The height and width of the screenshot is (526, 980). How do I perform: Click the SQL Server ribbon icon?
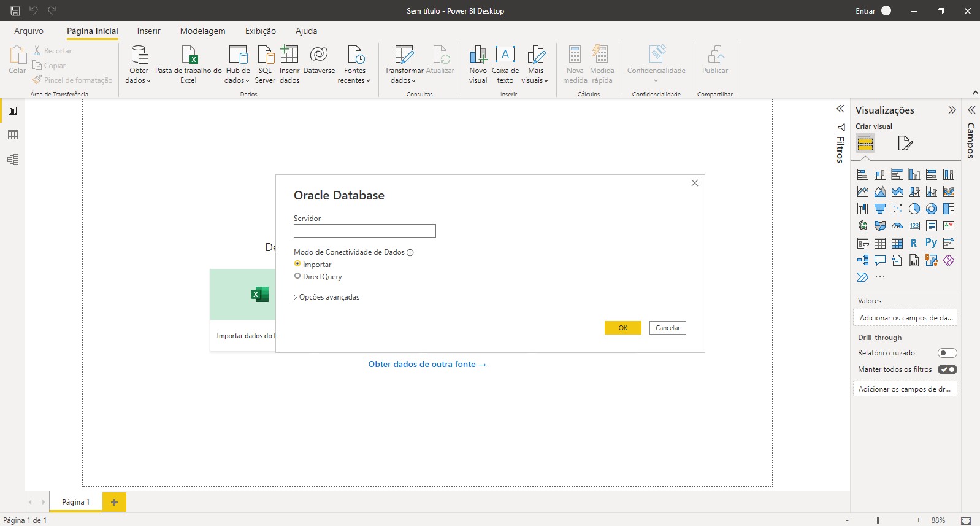[x=265, y=64]
